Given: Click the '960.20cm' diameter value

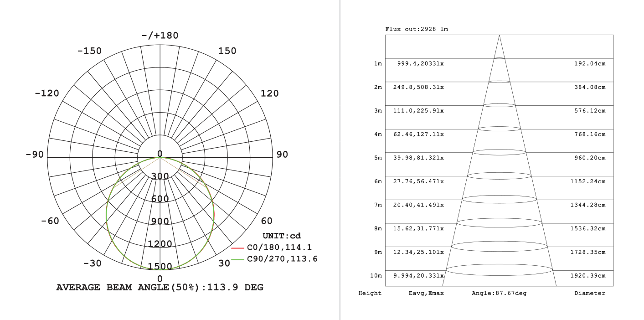Looking at the screenshot, I should (x=590, y=158).
